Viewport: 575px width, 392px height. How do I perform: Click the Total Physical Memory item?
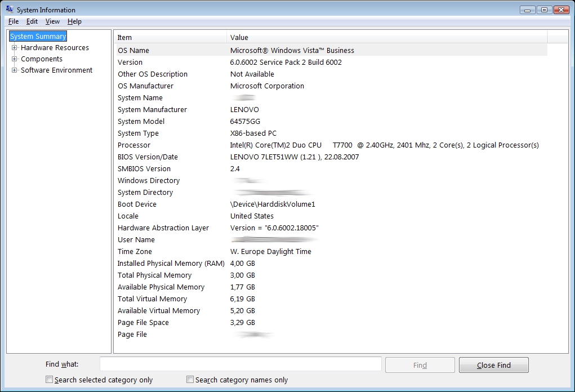click(154, 275)
